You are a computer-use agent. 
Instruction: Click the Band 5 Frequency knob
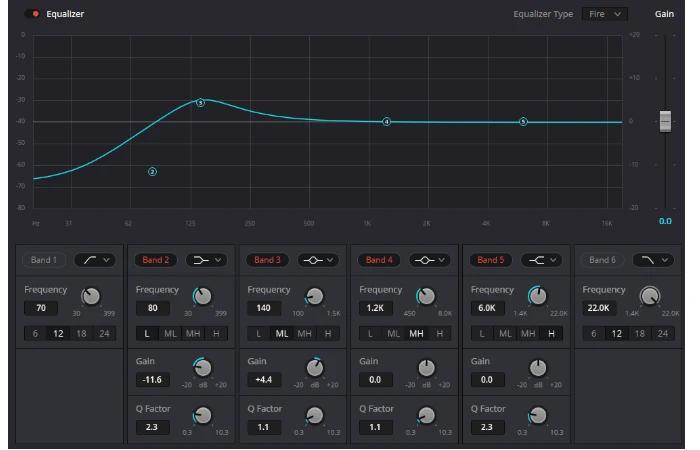click(538, 296)
